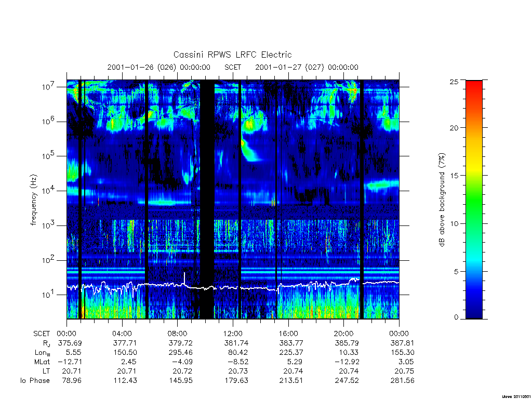Click the SCET time tick '16:00'
Viewport: 532px width, 399px height.
pos(288,334)
